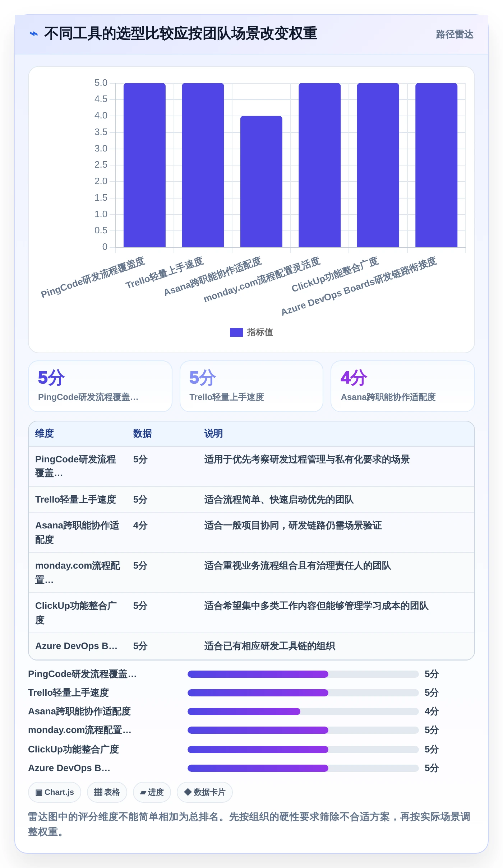The width and height of the screenshot is (503, 868).
Task: Click the card title 不同工具的选型比较应按团队场景改变权重
Action: coord(181,33)
